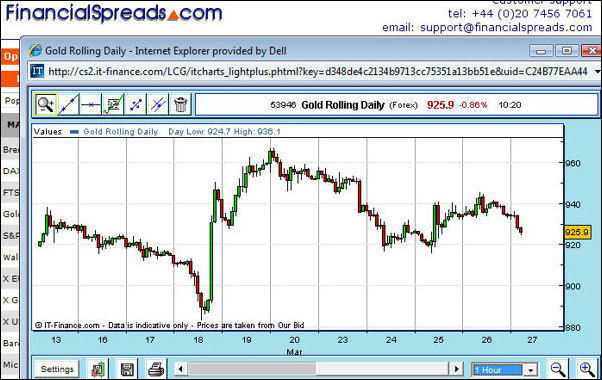This screenshot has width=602, height=380.
Task: Click the Internet Explorer logo in title bar
Action: [x=35, y=51]
